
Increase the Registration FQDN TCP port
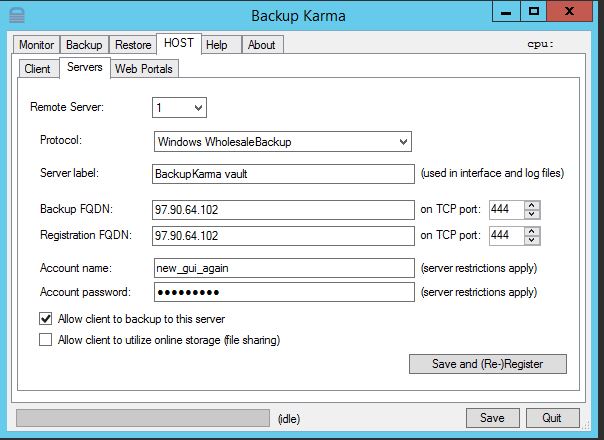(x=532, y=231)
